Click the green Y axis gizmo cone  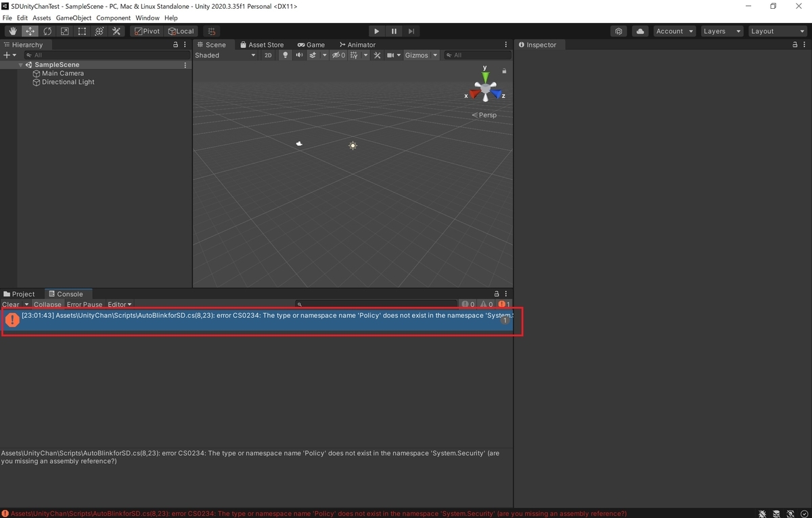coord(485,76)
